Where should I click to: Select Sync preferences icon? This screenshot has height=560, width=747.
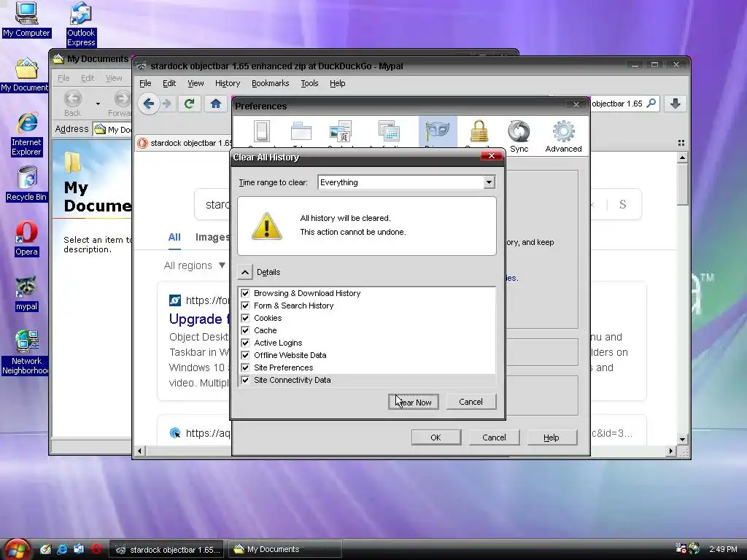pos(519,136)
